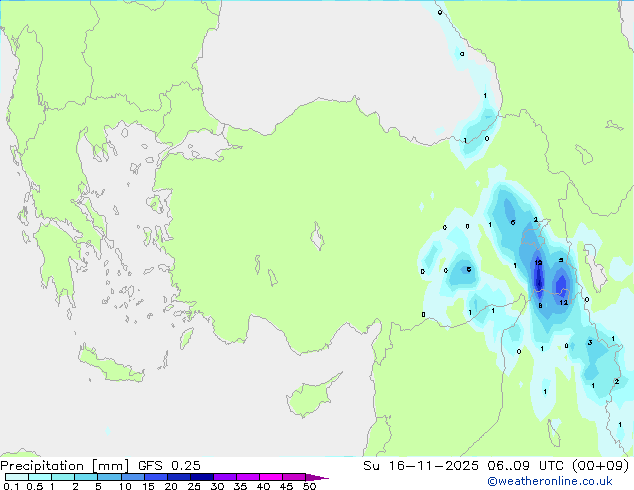Click the legend scale label "35"

click(x=240, y=486)
